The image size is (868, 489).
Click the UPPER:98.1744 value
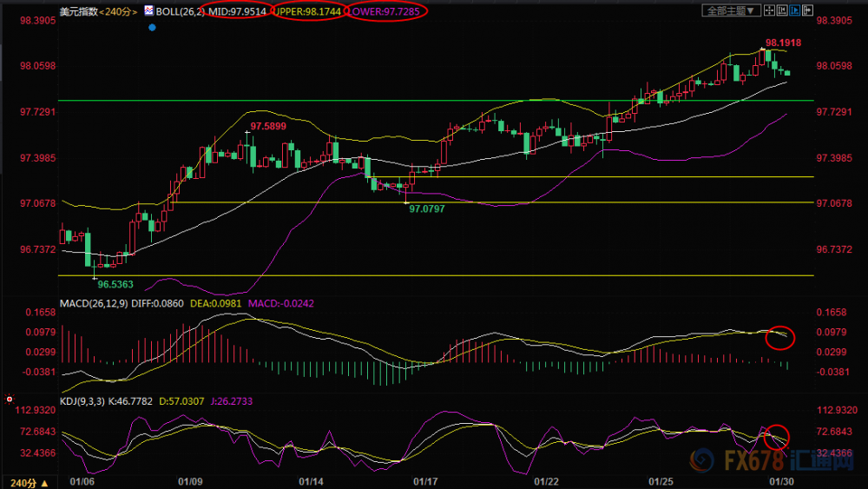click(308, 11)
